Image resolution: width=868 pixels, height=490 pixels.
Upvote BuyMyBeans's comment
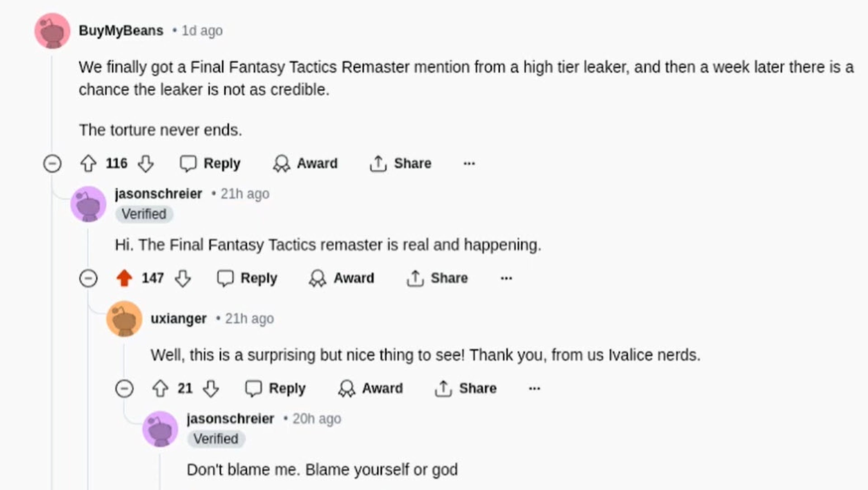coord(88,164)
